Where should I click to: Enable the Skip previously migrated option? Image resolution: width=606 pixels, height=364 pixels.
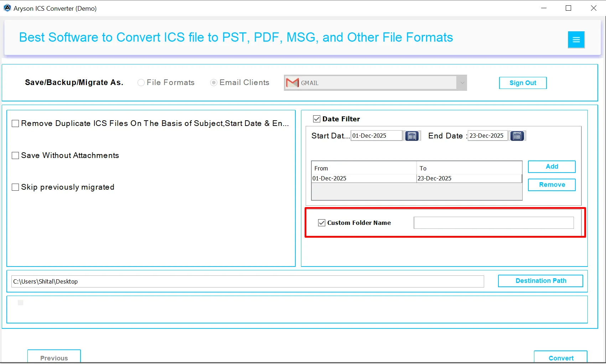15,187
